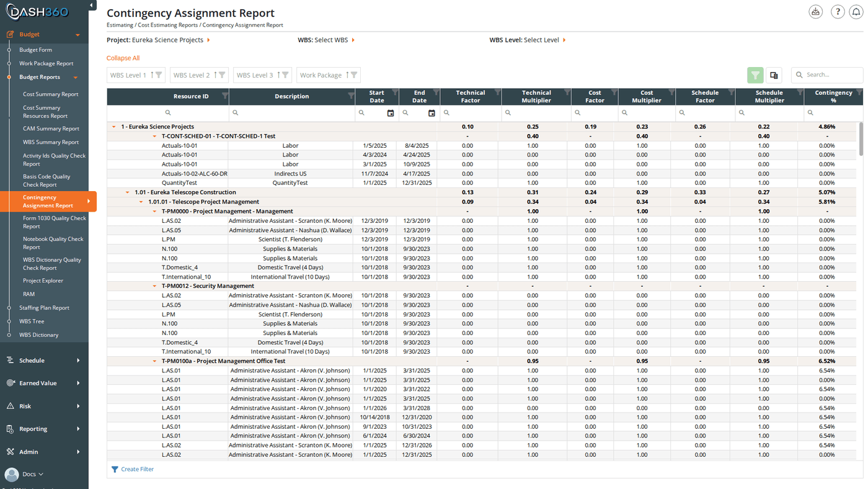Click the filter icon on Schedule Multiplier column
Image resolution: width=868 pixels, height=489 pixels.
[x=800, y=92]
